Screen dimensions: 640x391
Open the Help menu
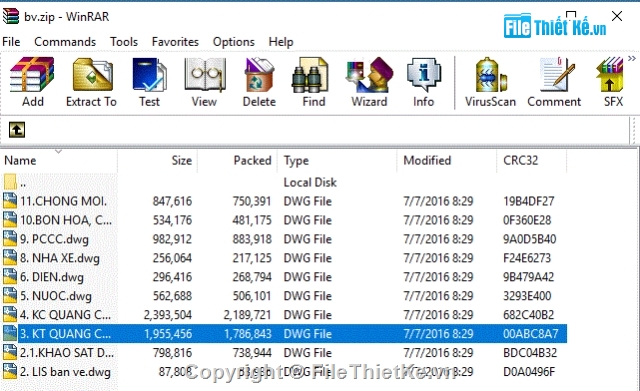tap(281, 42)
